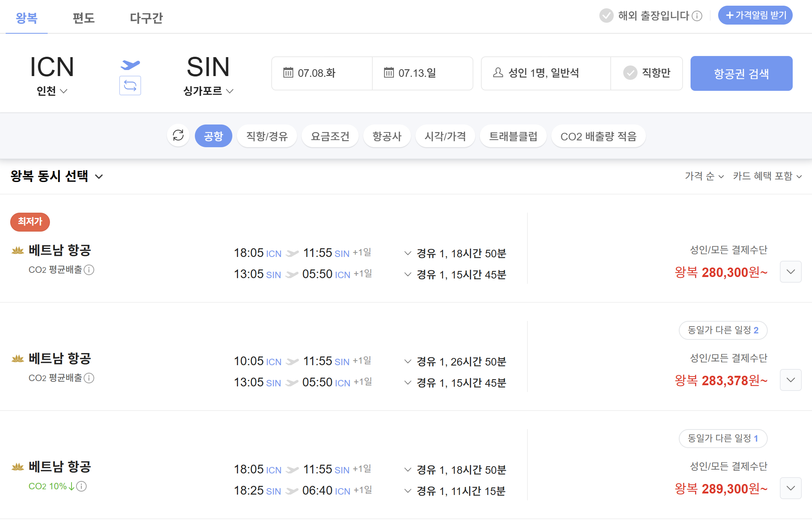Open the 왕복 동시 선택 dropdown
The height and width of the screenshot is (526, 812).
[57, 176]
